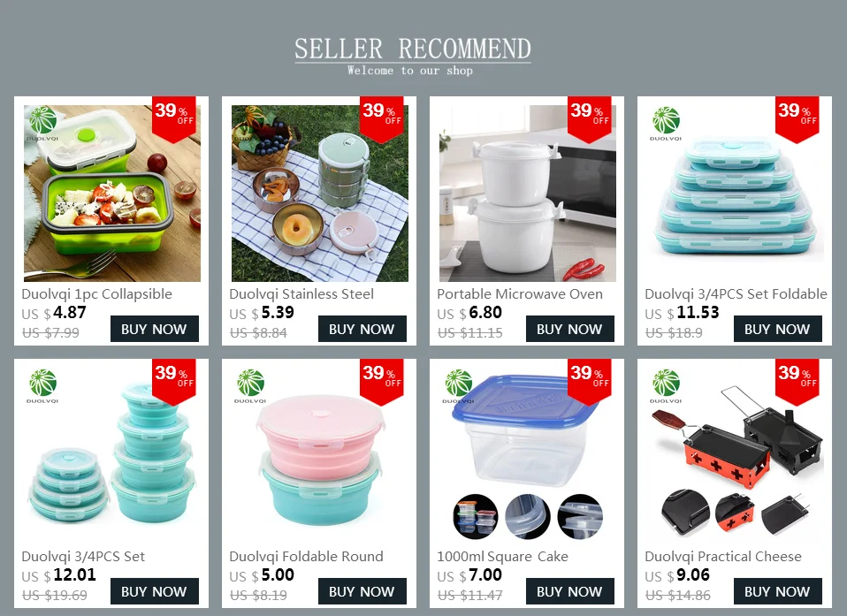The width and height of the screenshot is (847, 616).
Task: Open the Portable Microwave Oven title link
Action: pos(520,294)
